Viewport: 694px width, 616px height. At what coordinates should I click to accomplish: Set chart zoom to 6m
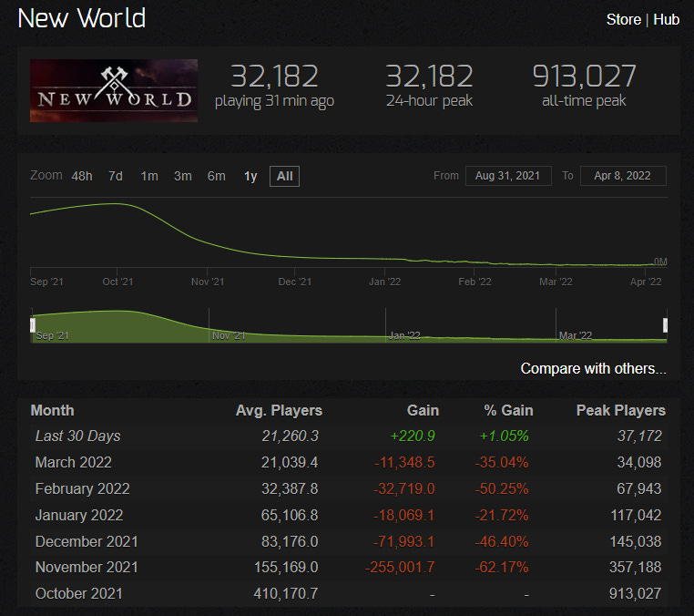217,176
